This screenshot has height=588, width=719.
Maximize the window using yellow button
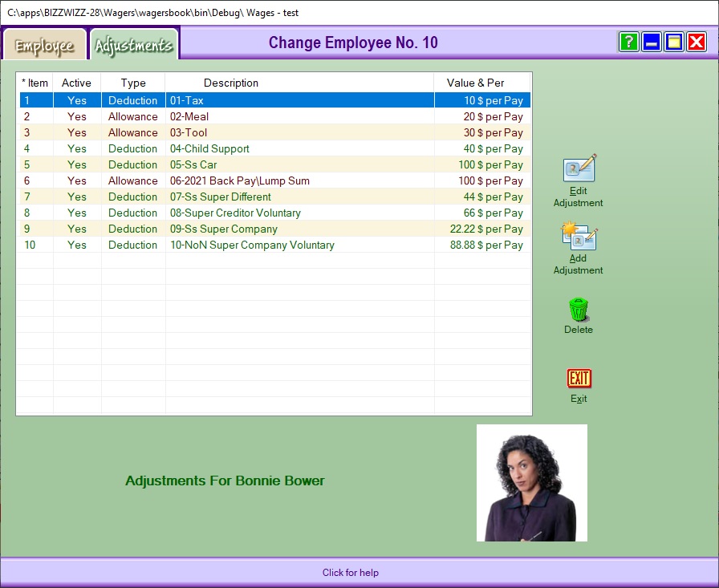click(x=673, y=43)
